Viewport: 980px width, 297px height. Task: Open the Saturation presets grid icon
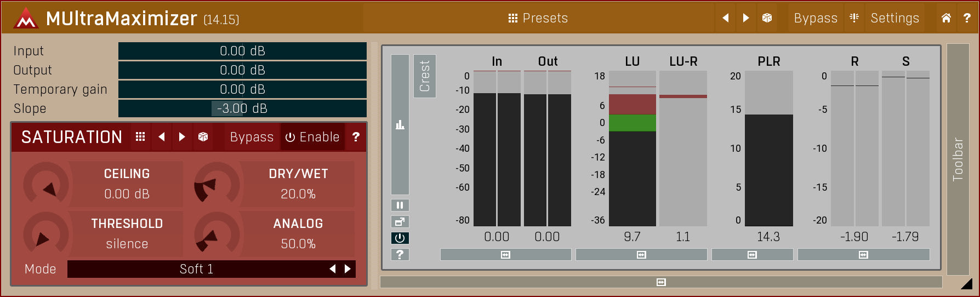point(140,137)
